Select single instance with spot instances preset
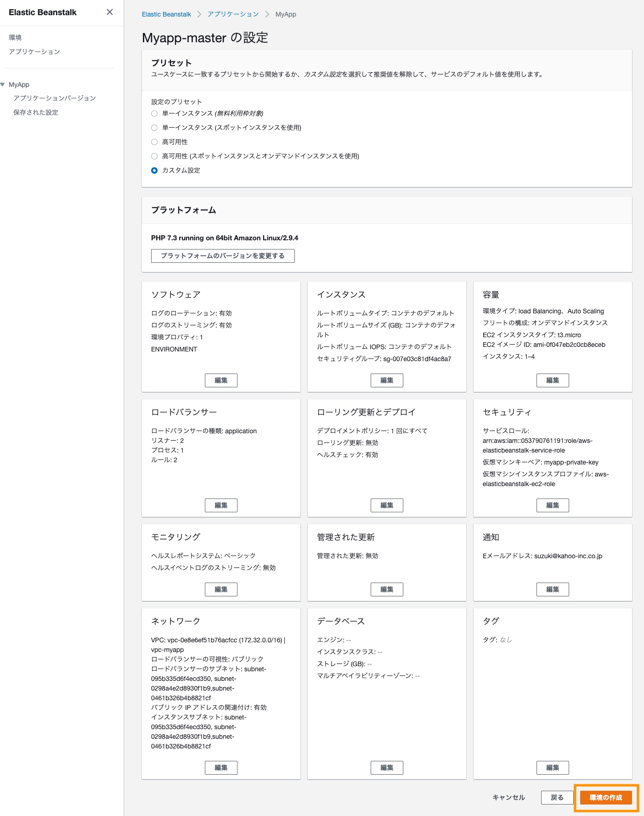Image resolution: width=644 pixels, height=816 pixels. tap(154, 128)
